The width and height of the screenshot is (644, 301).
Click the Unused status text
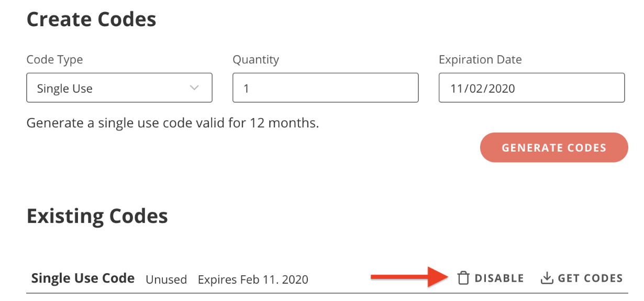pos(166,279)
